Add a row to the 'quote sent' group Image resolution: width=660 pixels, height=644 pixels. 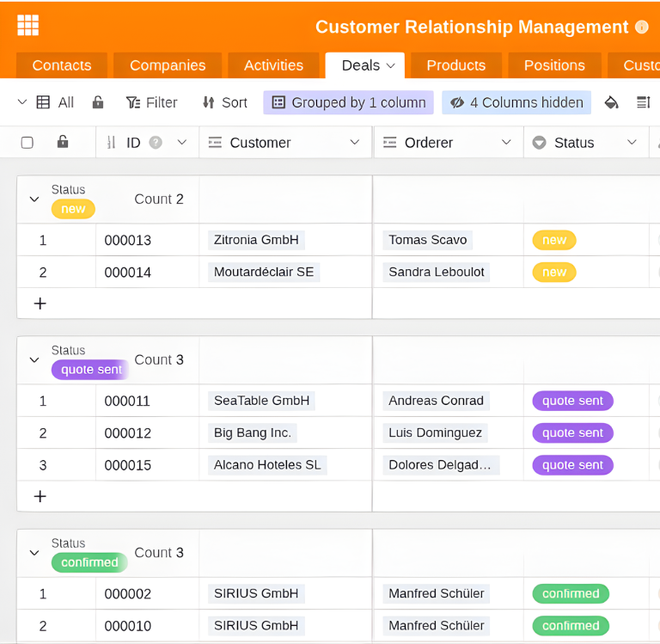pyautogui.click(x=40, y=496)
